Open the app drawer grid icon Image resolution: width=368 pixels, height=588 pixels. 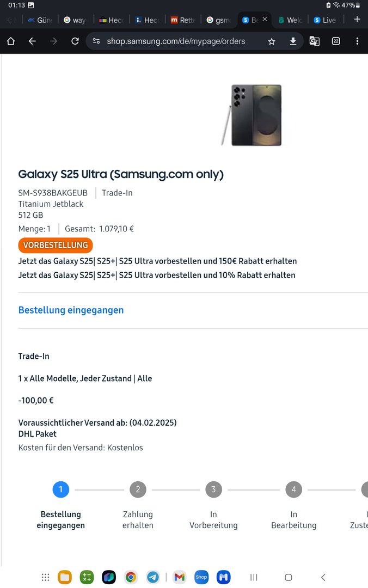point(46,577)
